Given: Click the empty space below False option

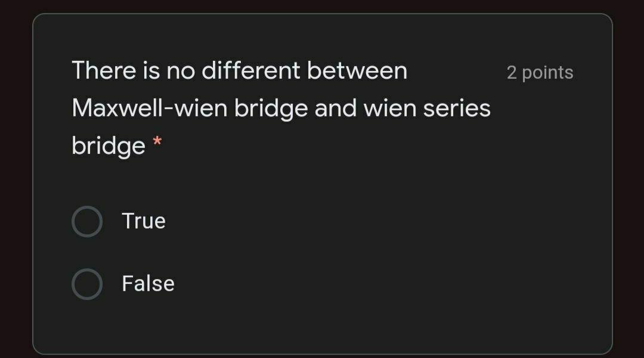Looking at the screenshot, I should coord(322,325).
